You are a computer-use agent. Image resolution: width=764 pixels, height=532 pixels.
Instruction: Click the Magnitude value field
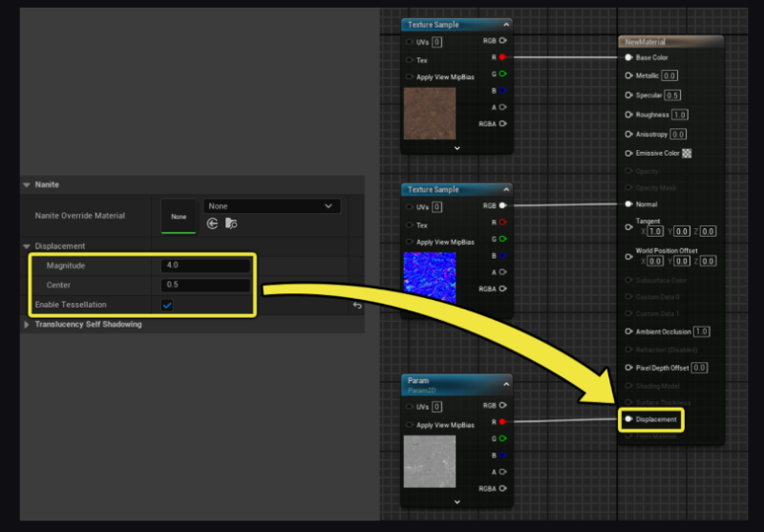(x=205, y=266)
